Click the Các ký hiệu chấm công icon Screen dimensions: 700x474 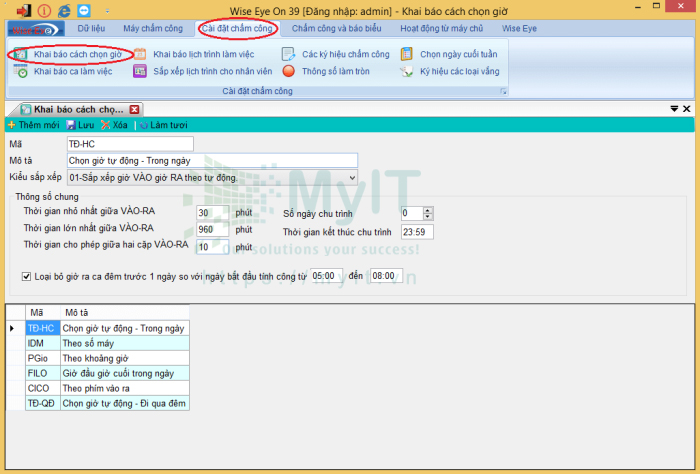pyautogui.click(x=288, y=54)
